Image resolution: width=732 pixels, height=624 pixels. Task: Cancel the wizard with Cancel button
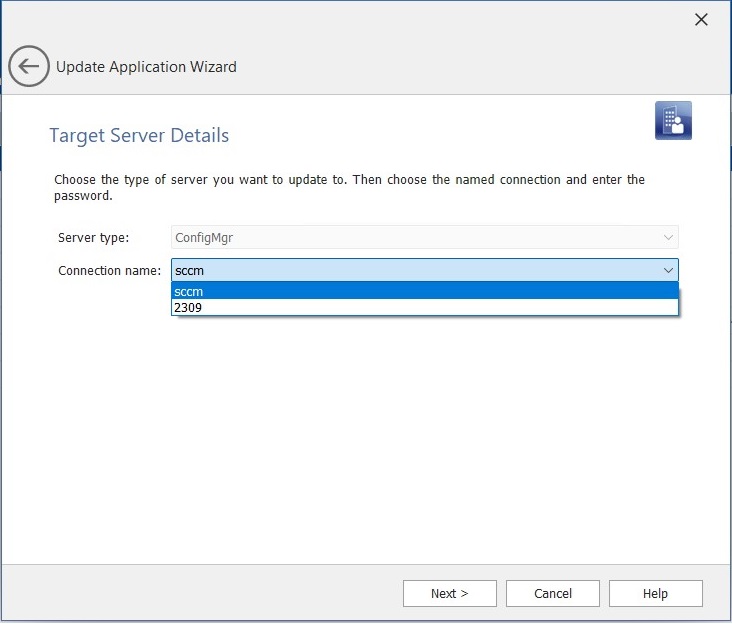(552, 593)
